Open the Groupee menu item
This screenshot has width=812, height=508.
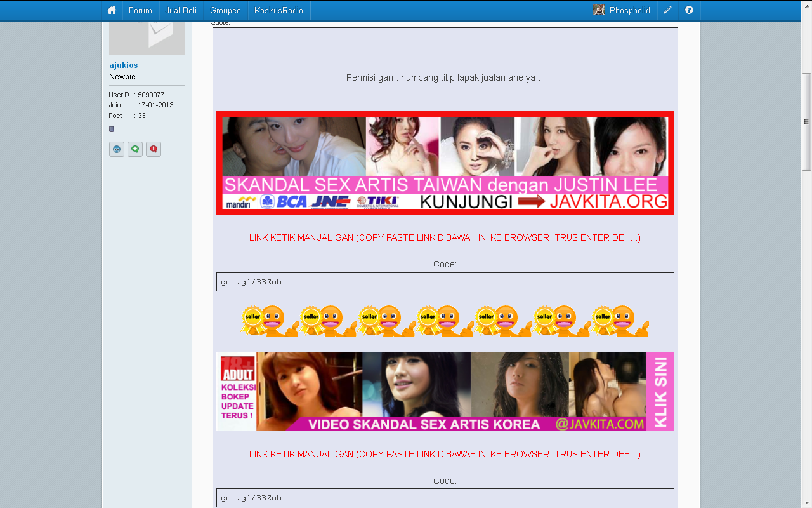coord(225,10)
